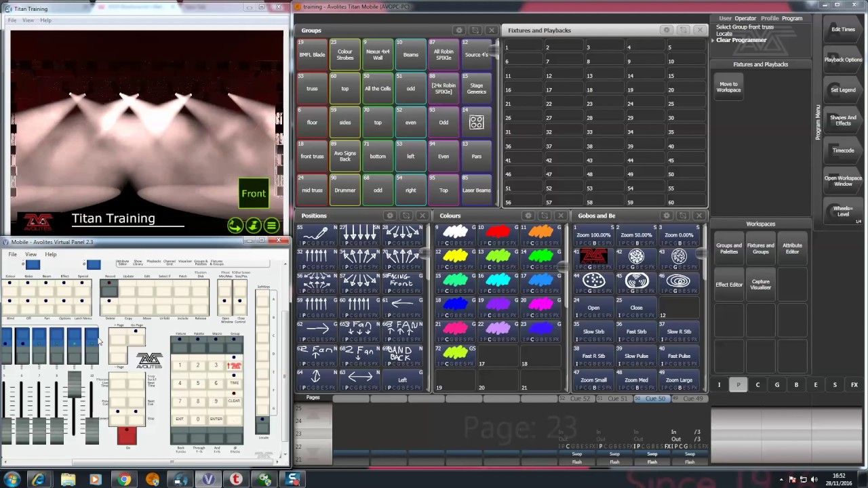
Task: Open the Effect Editor workspace
Action: pyautogui.click(x=729, y=285)
